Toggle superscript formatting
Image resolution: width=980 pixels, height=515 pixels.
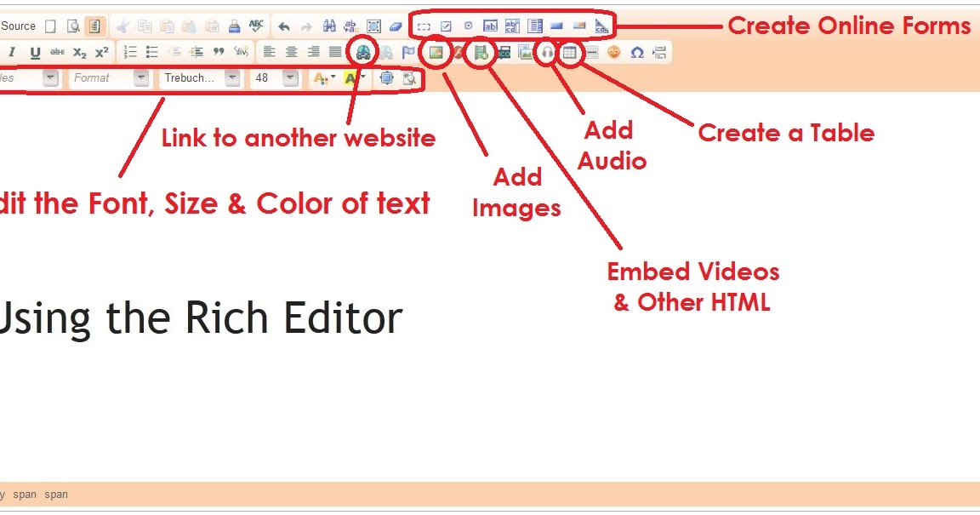click(x=101, y=51)
